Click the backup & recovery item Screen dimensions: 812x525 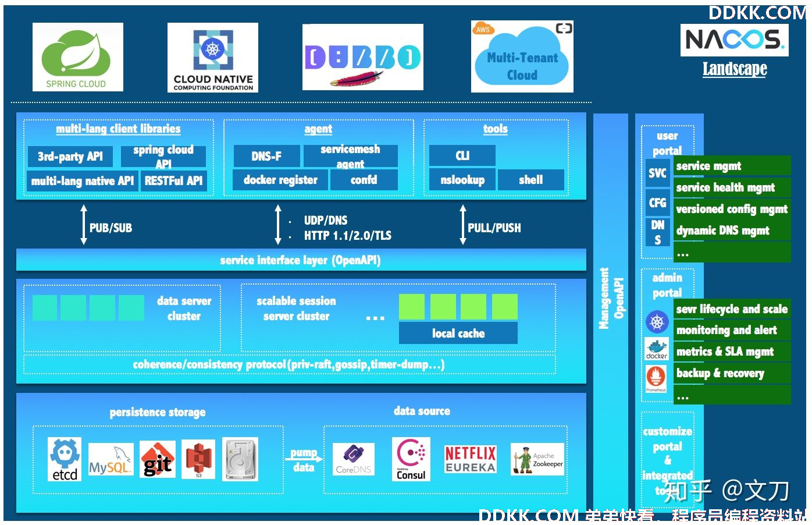732,373
